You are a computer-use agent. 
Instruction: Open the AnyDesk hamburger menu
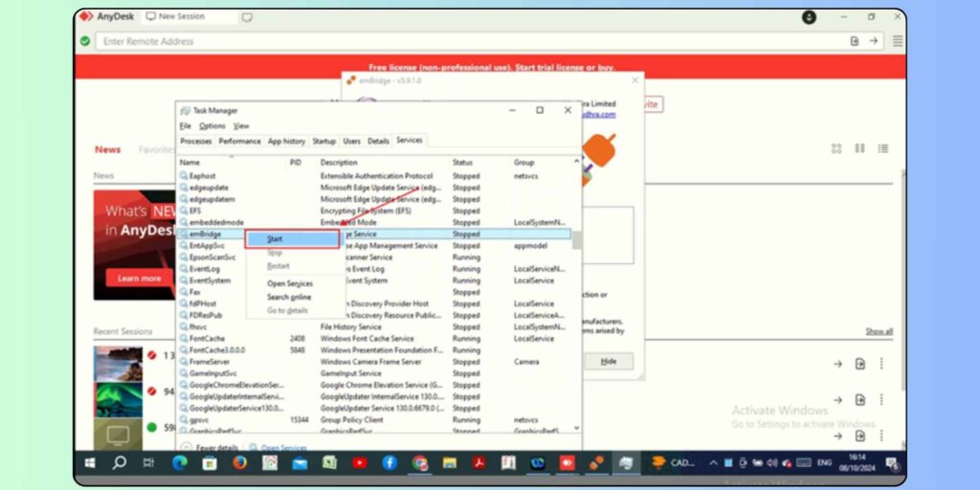point(898,41)
